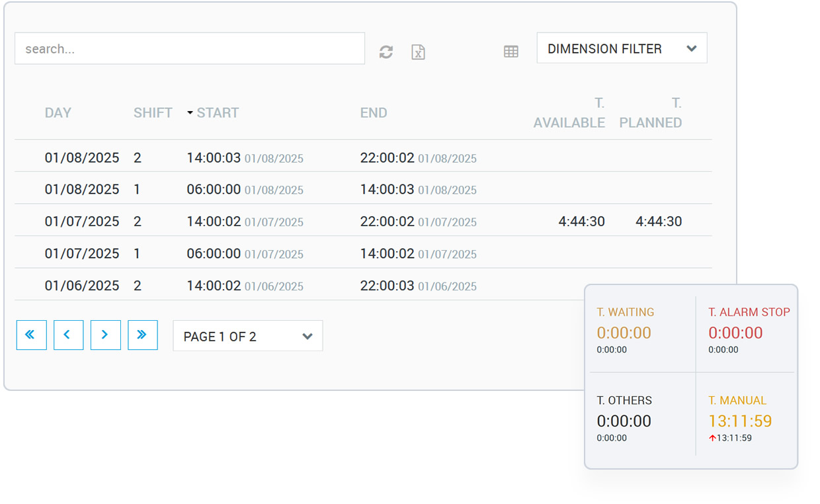Click into the search input field
The image size is (820, 504).
pyautogui.click(x=190, y=49)
